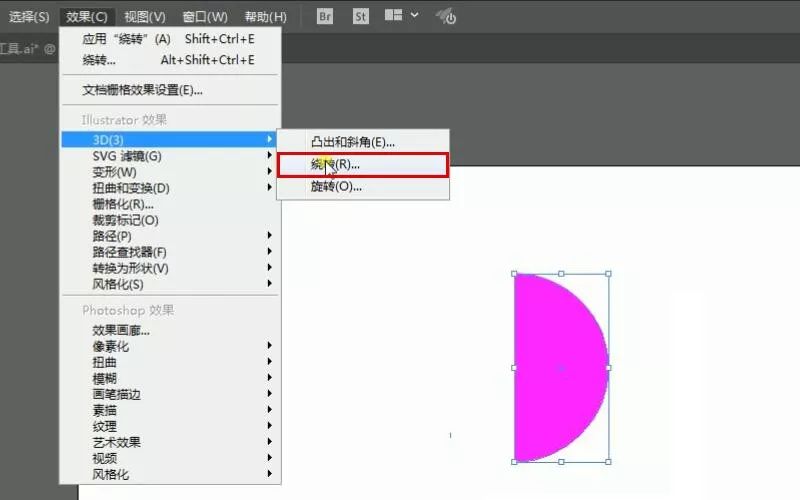Select 栅格化(R)... menu entry
This screenshot has width=800, height=500.
[123, 204]
